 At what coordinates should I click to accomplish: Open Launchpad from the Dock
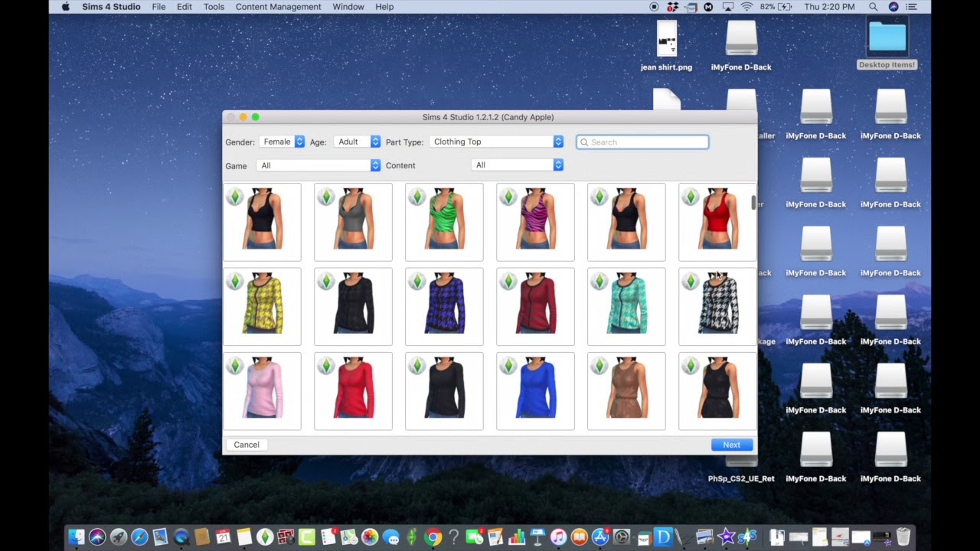click(x=119, y=536)
